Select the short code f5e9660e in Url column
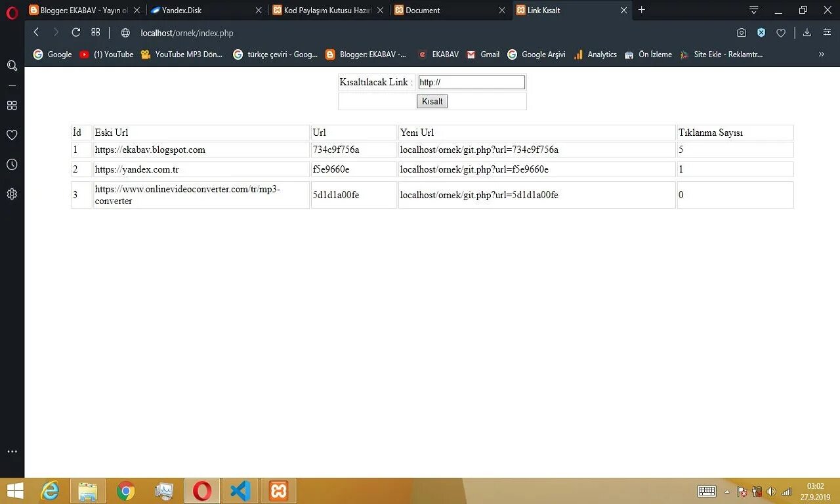The width and height of the screenshot is (840, 504). pyautogui.click(x=331, y=169)
